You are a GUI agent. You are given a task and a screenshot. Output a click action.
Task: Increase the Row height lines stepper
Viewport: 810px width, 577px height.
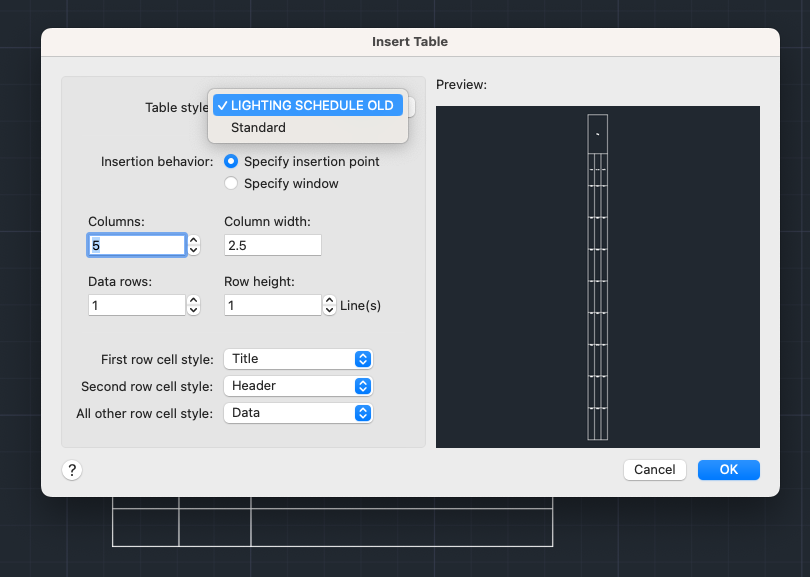point(329,300)
